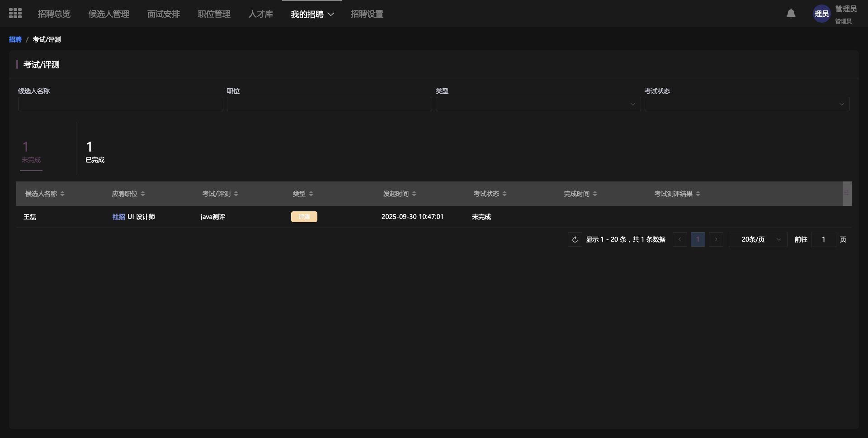Click the 候选人名称 search input field
The width and height of the screenshot is (868, 438).
120,104
